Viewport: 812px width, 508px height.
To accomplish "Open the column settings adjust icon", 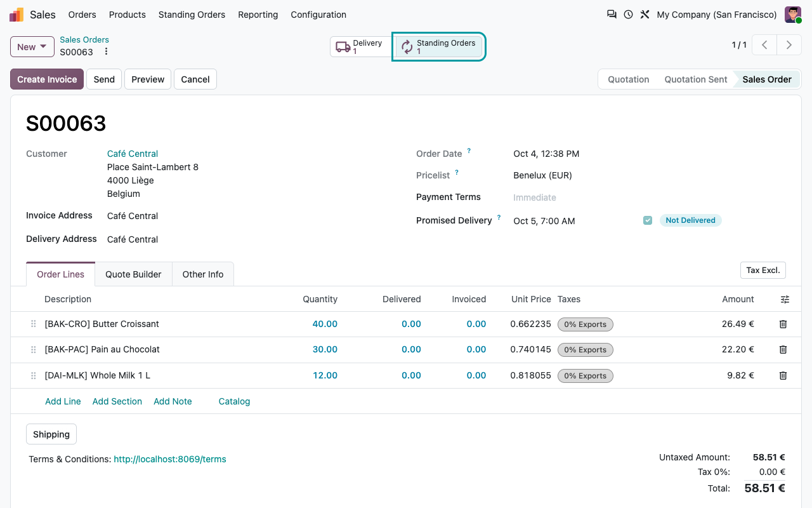I will 785,300.
